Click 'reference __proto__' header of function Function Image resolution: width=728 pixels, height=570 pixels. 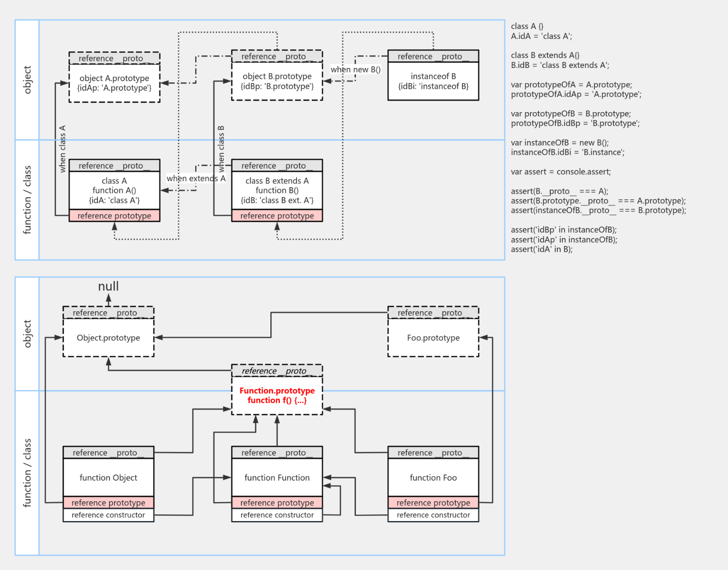[x=277, y=453]
